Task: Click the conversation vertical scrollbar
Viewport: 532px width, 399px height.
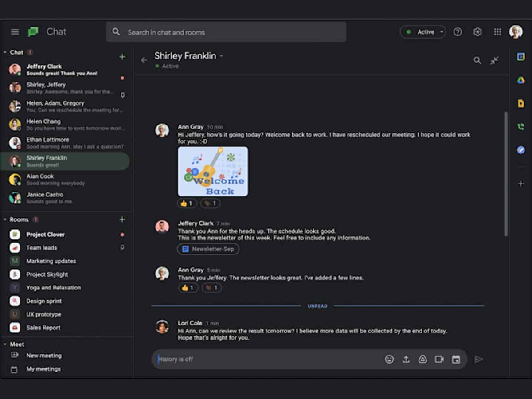Action: tap(505, 174)
